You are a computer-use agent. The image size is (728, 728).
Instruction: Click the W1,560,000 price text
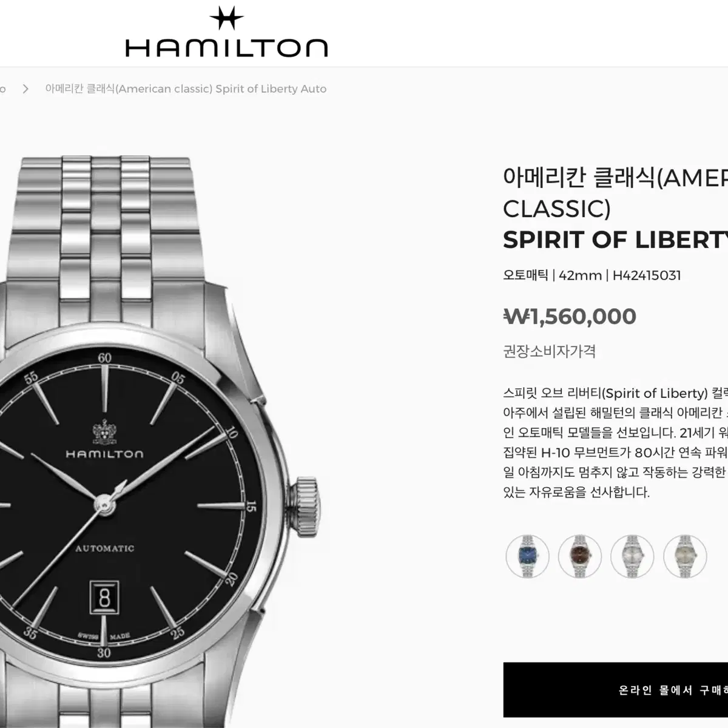pos(570,316)
